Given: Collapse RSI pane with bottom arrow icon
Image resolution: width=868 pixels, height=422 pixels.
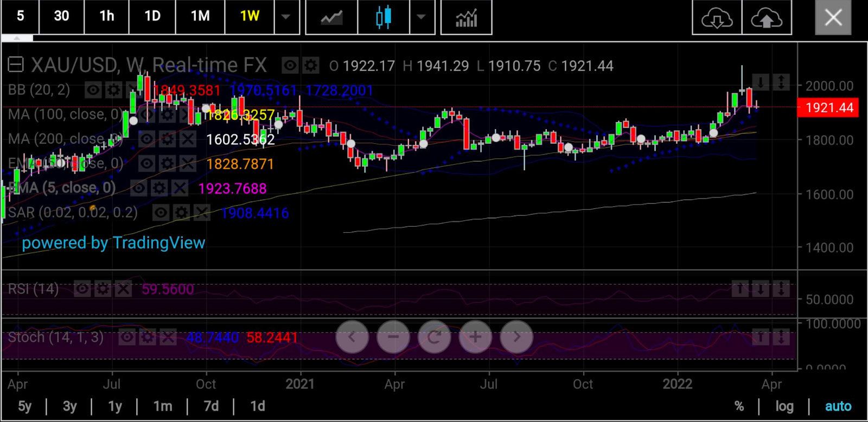Looking at the screenshot, I should (781, 289).
